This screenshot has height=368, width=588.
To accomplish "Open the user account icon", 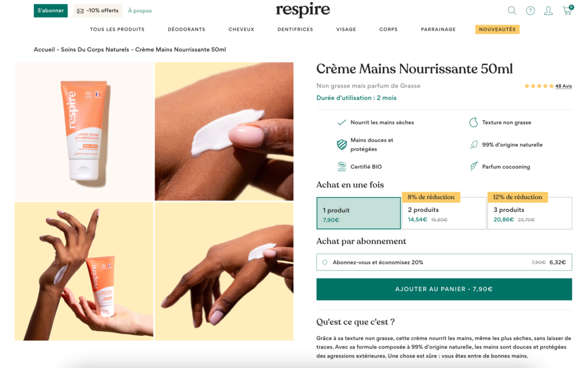I will click(x=548, y=10).
